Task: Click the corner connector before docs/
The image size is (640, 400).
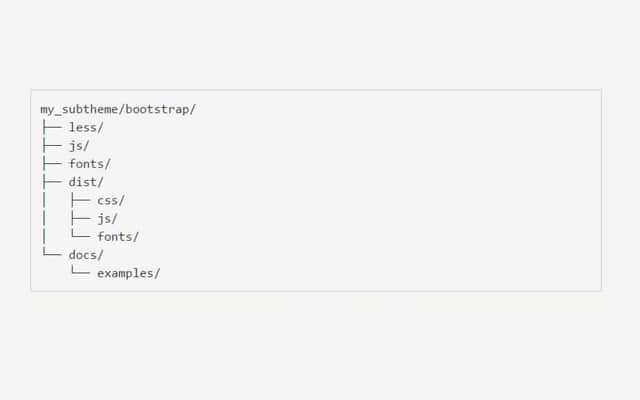Action: click(x=51, y=254)
